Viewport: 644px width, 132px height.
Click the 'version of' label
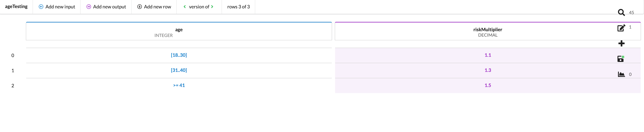click(199, 7)
